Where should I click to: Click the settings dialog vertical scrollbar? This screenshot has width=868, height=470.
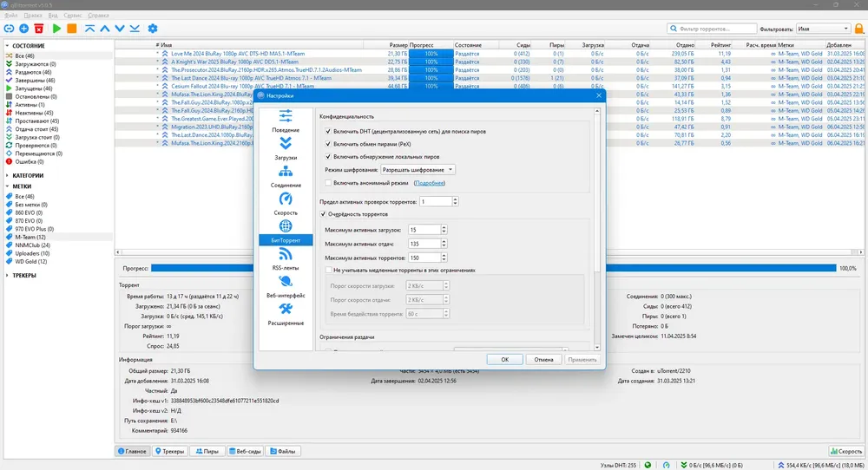tap(597, 230)
